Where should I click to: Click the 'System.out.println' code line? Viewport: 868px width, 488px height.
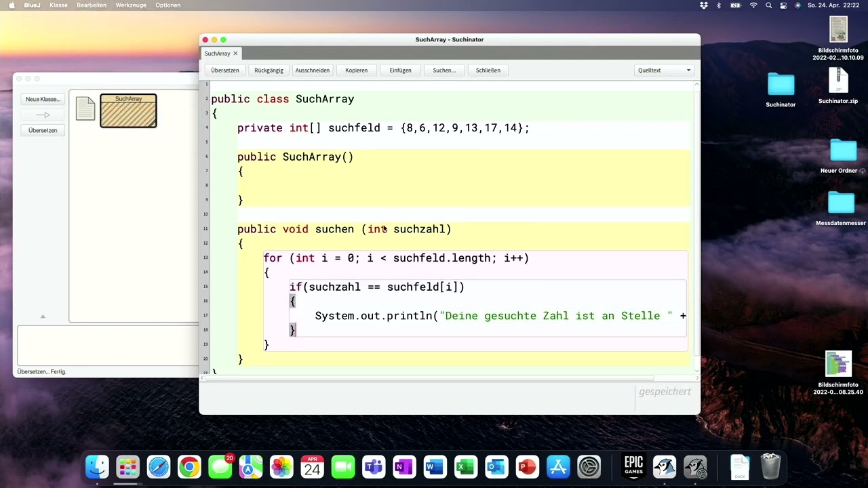[500, 316]
